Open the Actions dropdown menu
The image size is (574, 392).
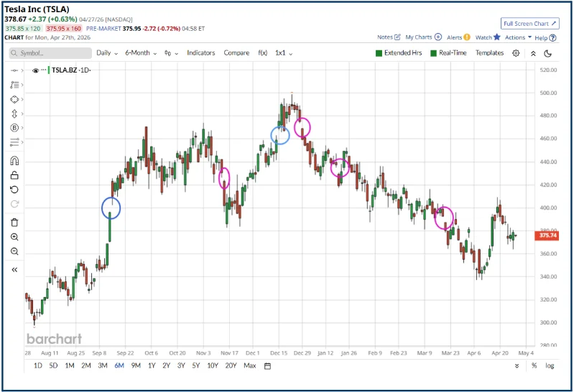518,37
